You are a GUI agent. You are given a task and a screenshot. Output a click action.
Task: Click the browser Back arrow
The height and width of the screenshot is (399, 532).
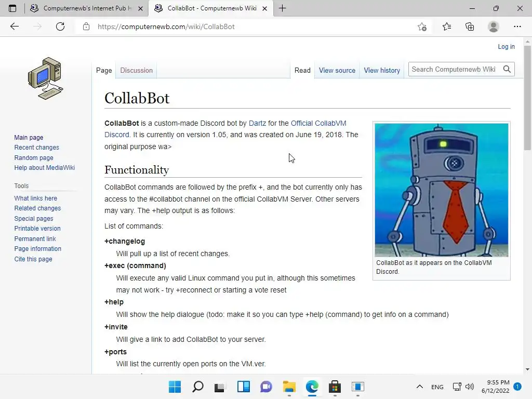pos(14,26)
